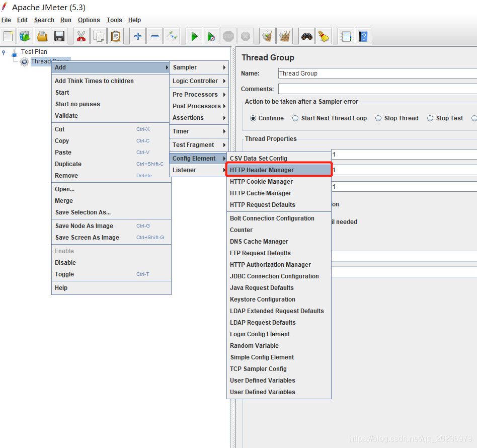Choose HTTP Header Manager from Config Element
Viewport: 477px width, 448px height.
[x=279, y=170]
